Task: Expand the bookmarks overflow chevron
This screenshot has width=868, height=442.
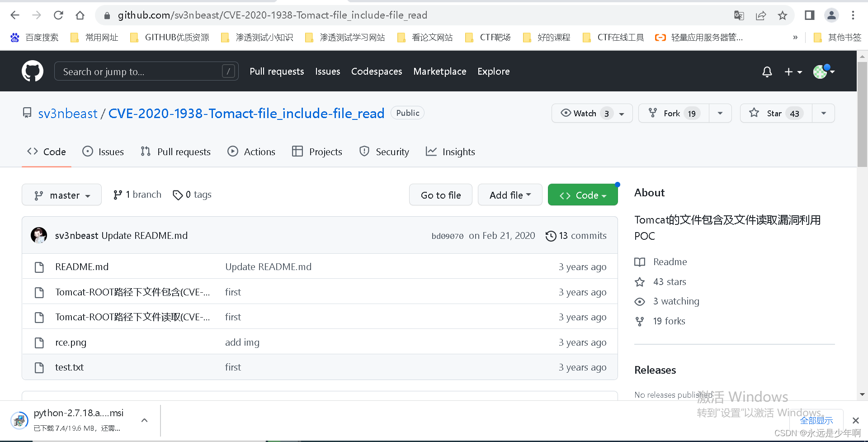Action: (x=795, y=38)
